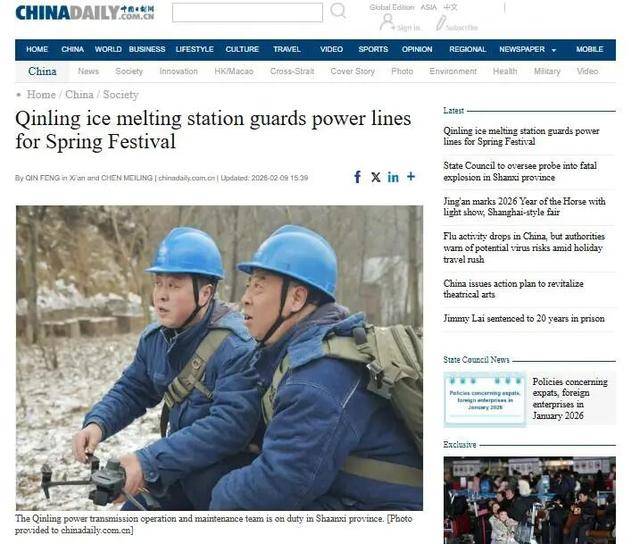640x544 pixels.
Task: Click the magnifying glass search icon
Action: pyautogui.click(x=338, y=11)
